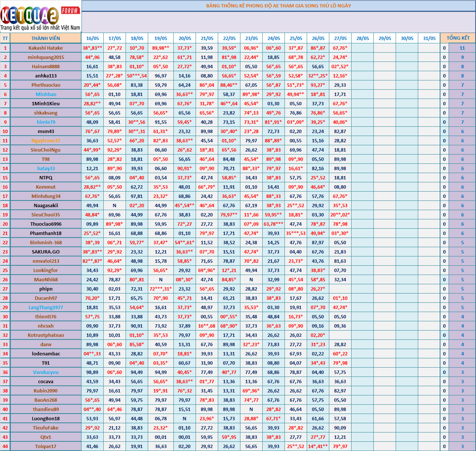Select member name Kotruotphatnao
This screenshot has width=476, height=451.
pyautogui.click(x=46, y=335)
